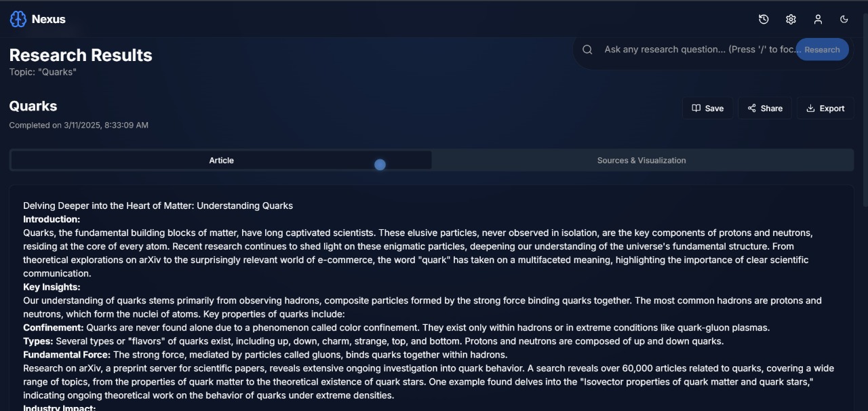Toggle dark mode with the moon icon
868x411 pixels.
[x=844, y=20]
